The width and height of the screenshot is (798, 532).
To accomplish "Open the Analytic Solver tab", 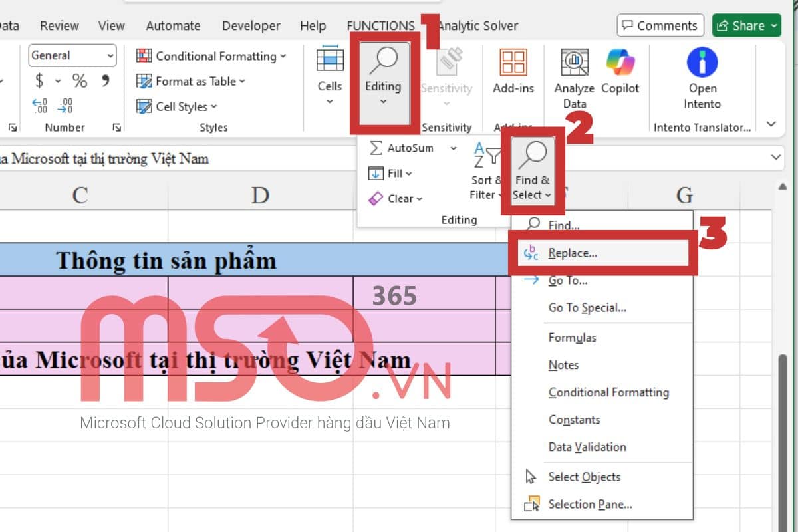I will pos(477,26).
